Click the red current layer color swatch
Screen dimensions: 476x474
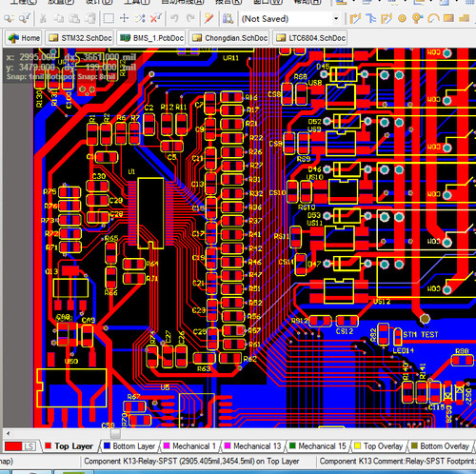point(13,446)
